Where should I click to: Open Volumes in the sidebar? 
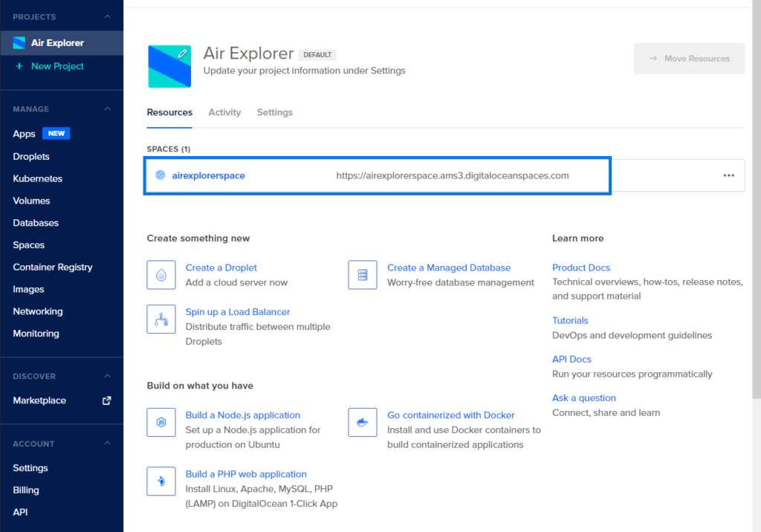coord(31,201)
